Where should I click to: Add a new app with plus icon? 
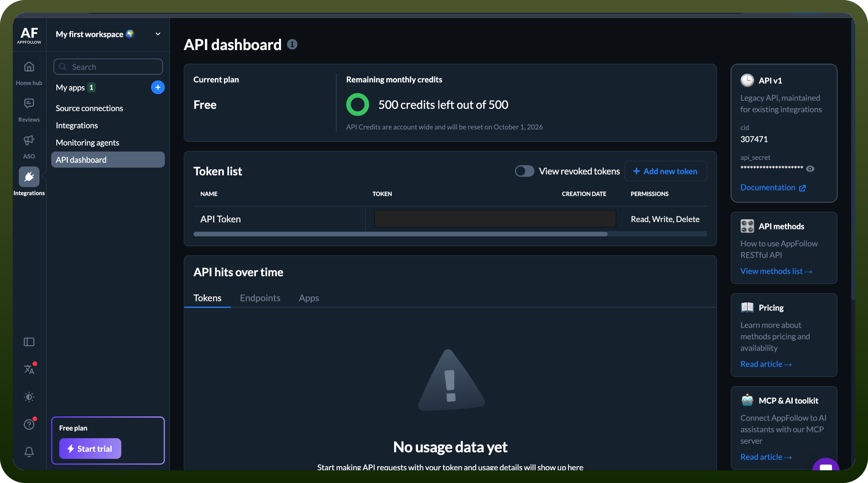(158, 87)
